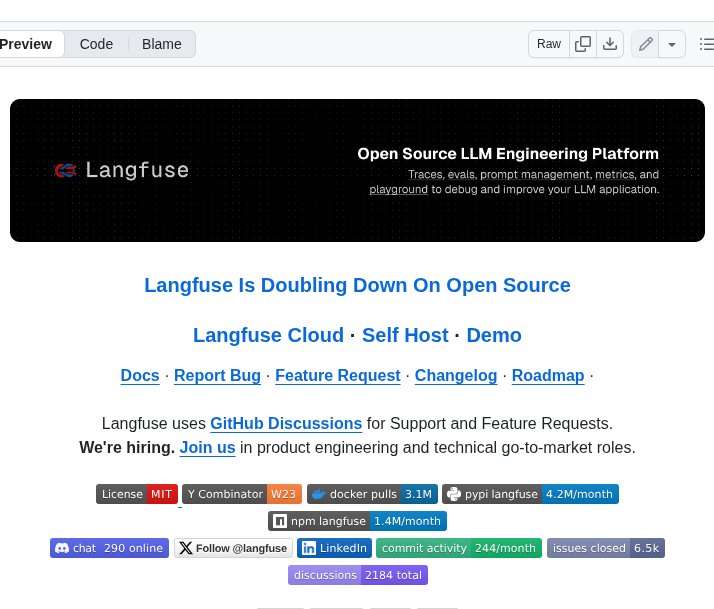The width and height of the screenshot is (714, 609).
Task: Open the Langfuse Cloud link
Action: 268,335
